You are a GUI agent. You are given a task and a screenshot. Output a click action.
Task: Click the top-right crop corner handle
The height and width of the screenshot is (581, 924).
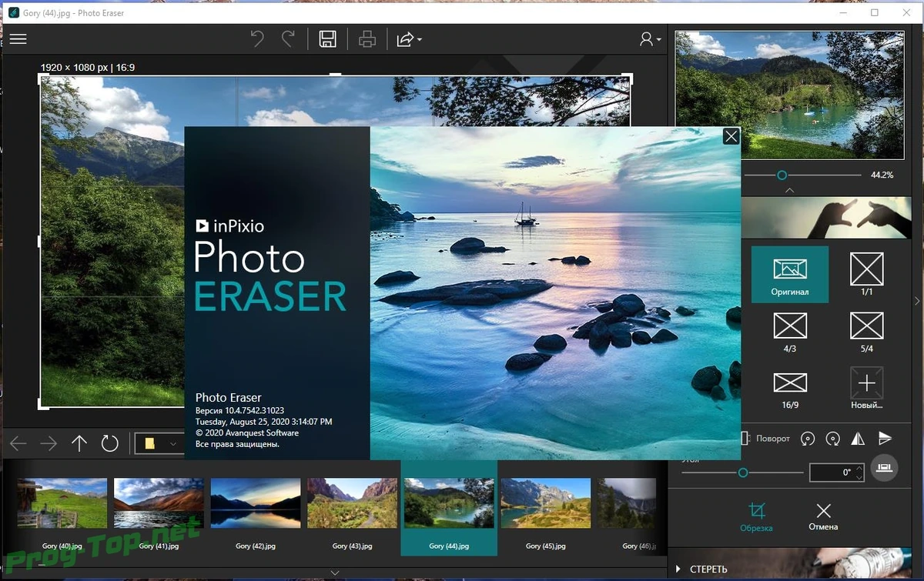click(628, 78)
